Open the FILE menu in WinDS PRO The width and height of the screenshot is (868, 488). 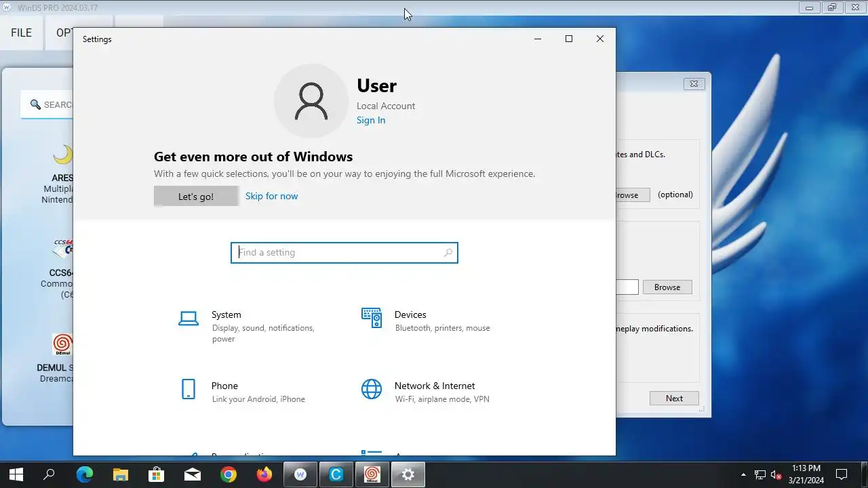21,33
